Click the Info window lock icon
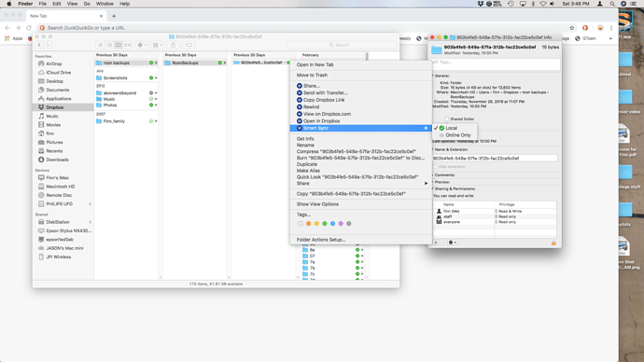 [553, 243]
